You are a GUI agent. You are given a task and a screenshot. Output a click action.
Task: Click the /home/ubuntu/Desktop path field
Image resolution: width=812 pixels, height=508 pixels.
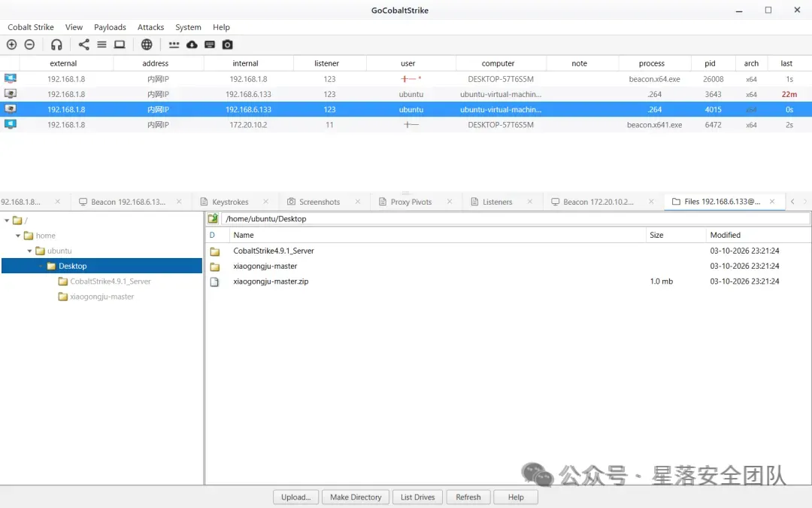515,219
